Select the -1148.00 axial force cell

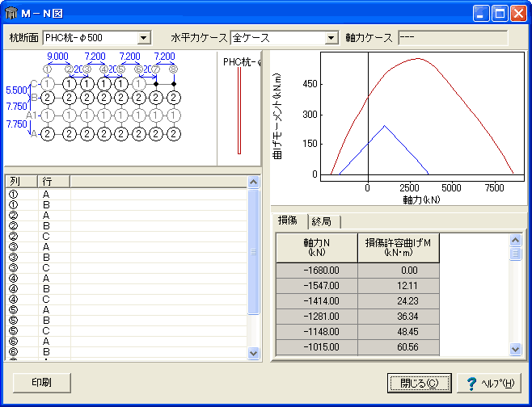317,332
